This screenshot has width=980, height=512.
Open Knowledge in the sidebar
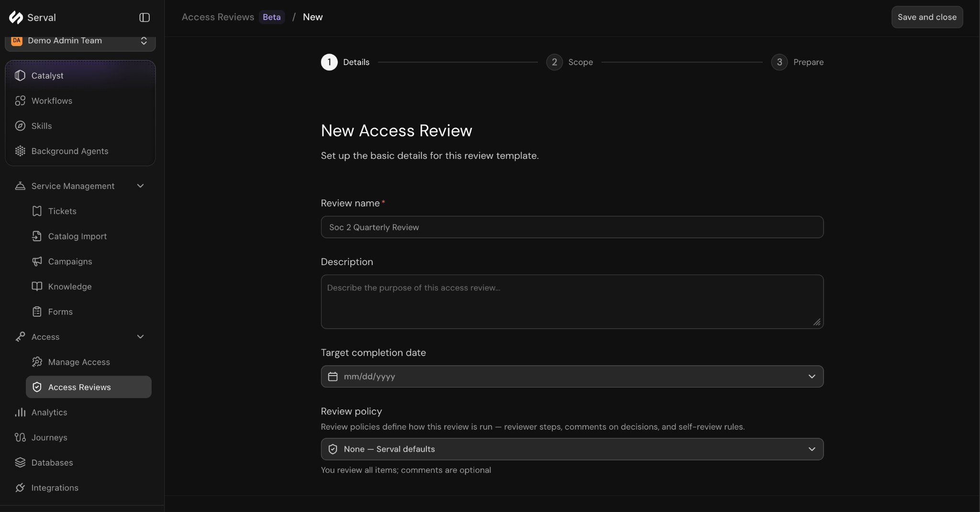point(89,286)
